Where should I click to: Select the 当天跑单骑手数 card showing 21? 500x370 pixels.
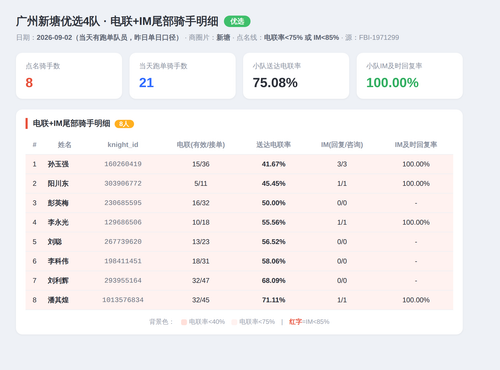coord(183,76)
